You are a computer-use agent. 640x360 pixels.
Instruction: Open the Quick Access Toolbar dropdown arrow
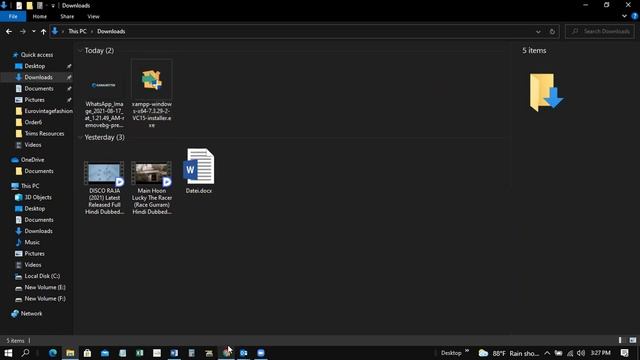pos(53,6)
